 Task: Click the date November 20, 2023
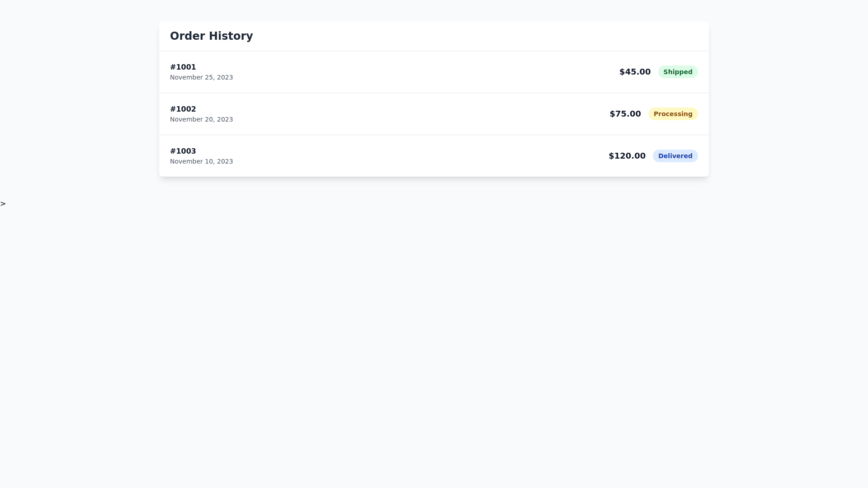tap(201, 119)
